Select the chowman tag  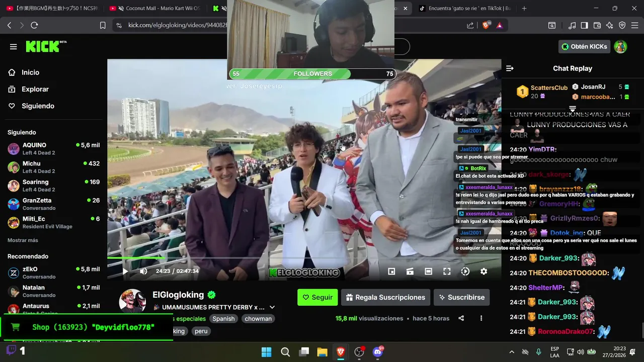pos(258,319)
